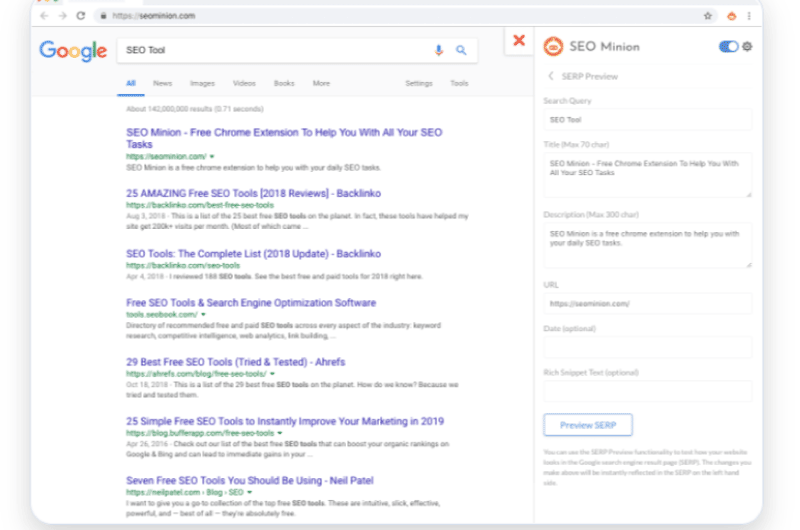Click the Preview SERP button
This screenshot has height=530, width=800.
pos(588,425)
